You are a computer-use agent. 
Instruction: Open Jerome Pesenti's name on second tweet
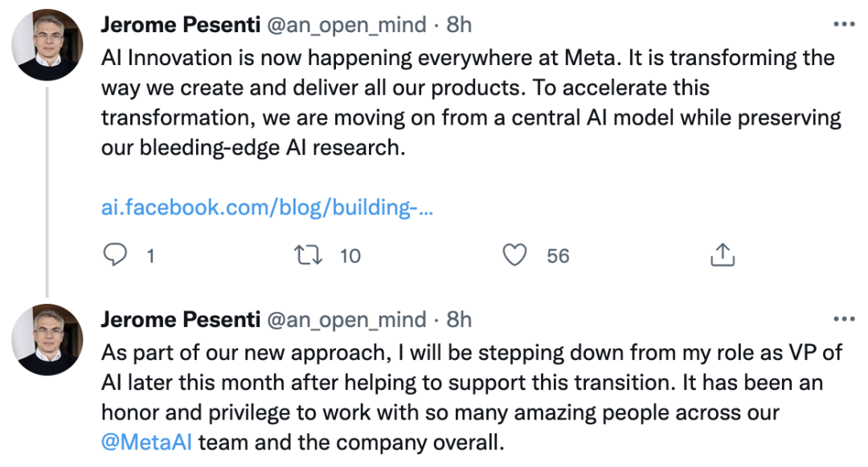(x=178, y=320)
